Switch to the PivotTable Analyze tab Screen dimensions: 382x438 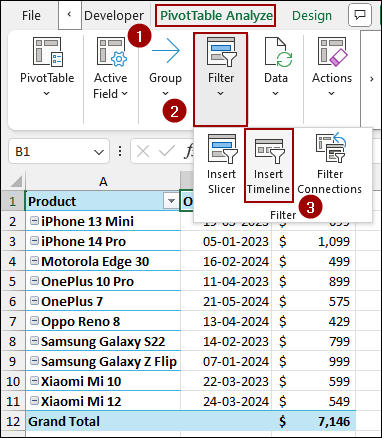pos(216,15)
